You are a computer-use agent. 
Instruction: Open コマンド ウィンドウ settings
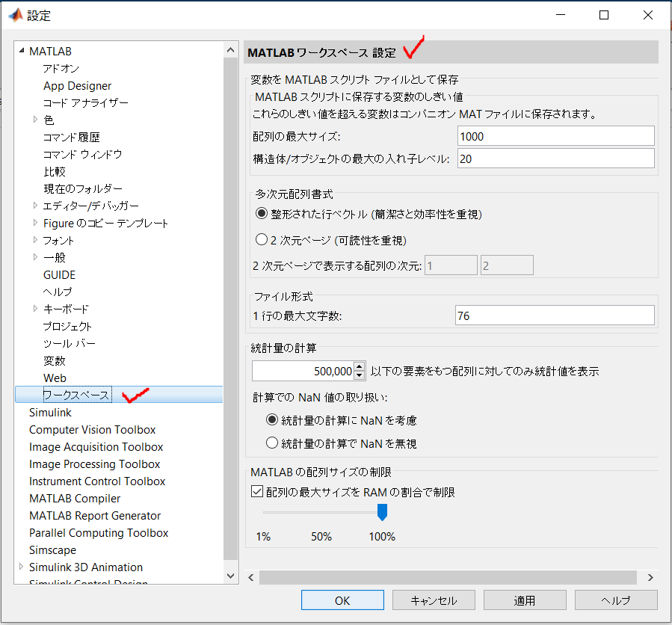83,154
